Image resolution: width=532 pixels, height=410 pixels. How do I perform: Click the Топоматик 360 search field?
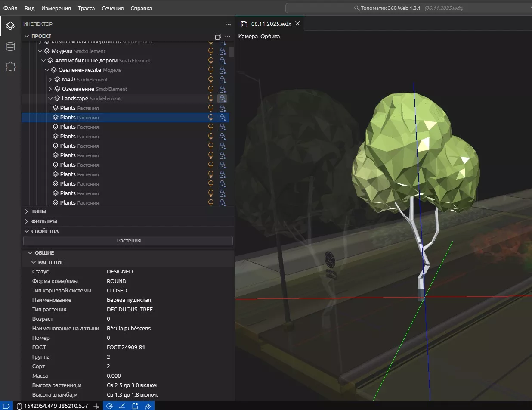[408, 8]
